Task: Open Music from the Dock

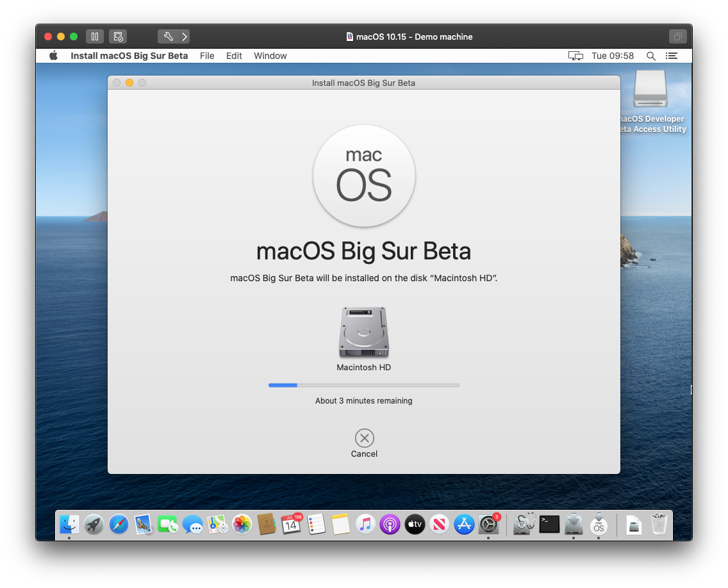Action: pyautogui.click(x=365, y=525)
